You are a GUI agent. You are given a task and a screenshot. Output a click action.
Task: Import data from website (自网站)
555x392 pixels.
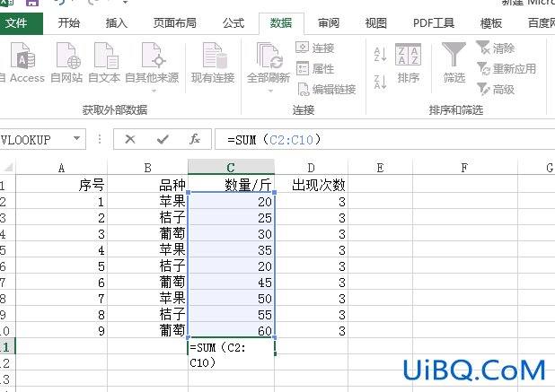[x=66, y=62]
